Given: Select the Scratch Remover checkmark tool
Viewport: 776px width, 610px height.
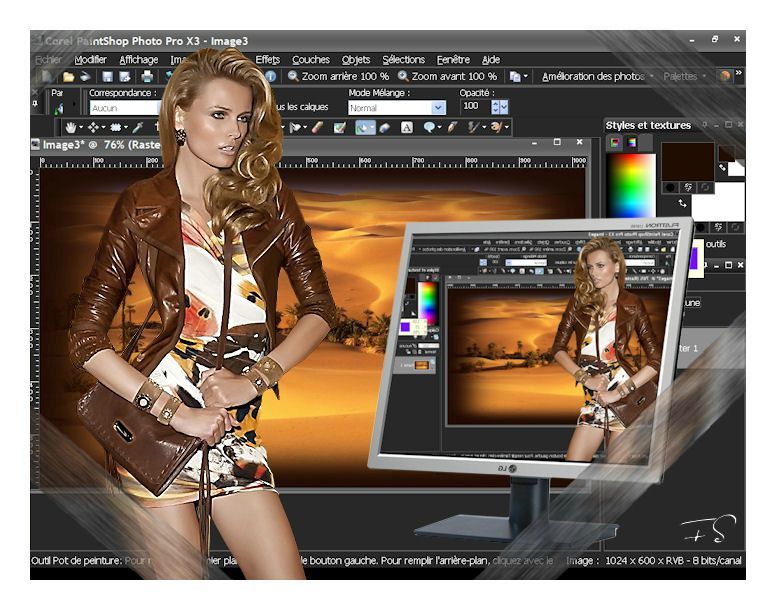Looking at the screenshot, I should point(340,128).
